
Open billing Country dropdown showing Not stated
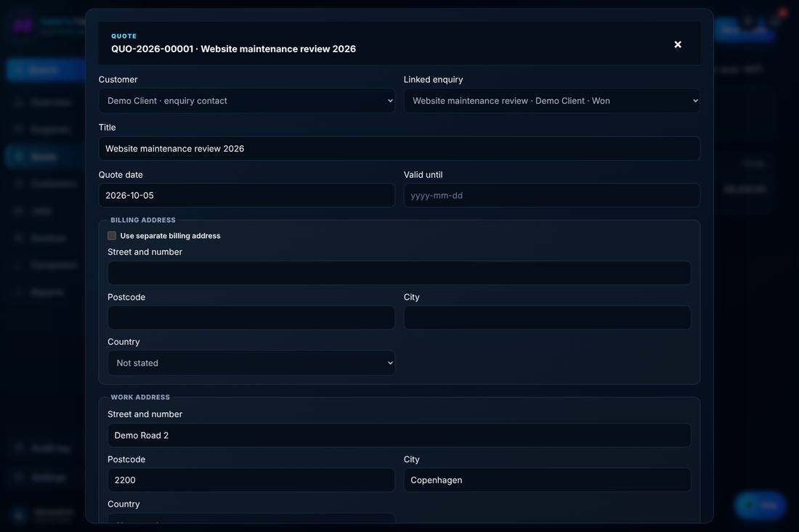coord(251,363)
